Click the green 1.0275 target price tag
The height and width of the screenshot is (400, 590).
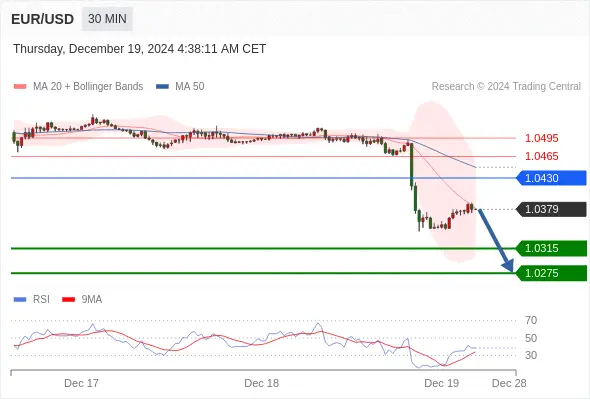click(552, 273)
